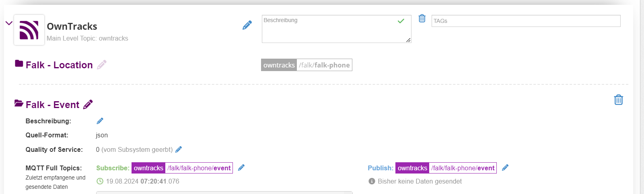
Task: Click Publish topic owntracks /falk/falk-phone/event
Action: (446, 168)
